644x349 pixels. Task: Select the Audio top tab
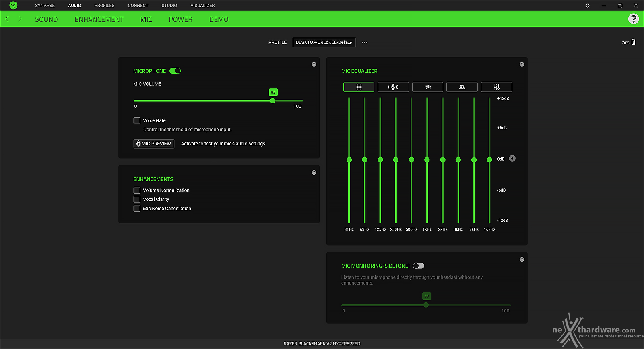pyautogui.click(x=74, y=6)
